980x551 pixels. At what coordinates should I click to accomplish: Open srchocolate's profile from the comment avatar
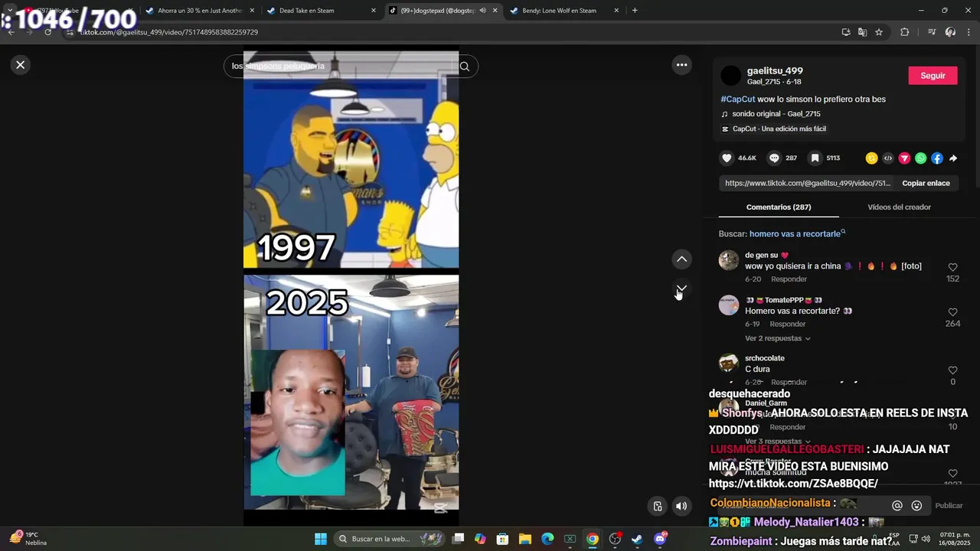tap(728, 364)
